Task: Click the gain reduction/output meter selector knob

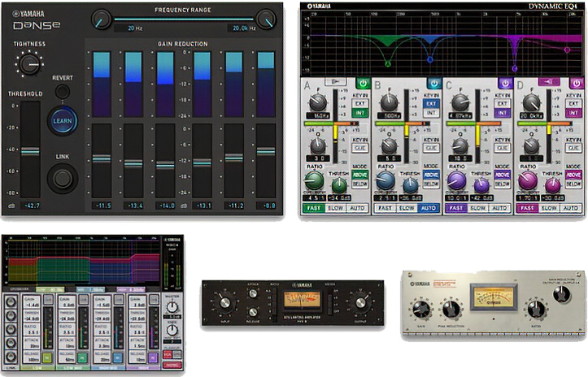Action: tap(561, 294)
